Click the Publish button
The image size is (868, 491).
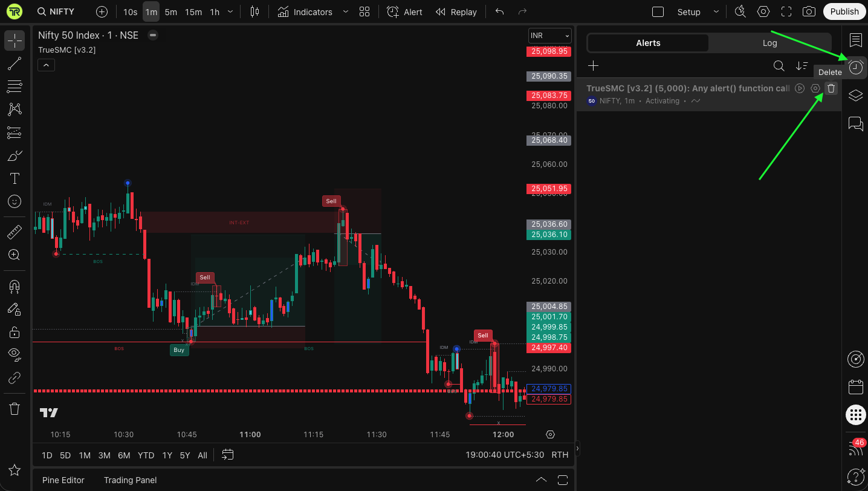point(844,11)
